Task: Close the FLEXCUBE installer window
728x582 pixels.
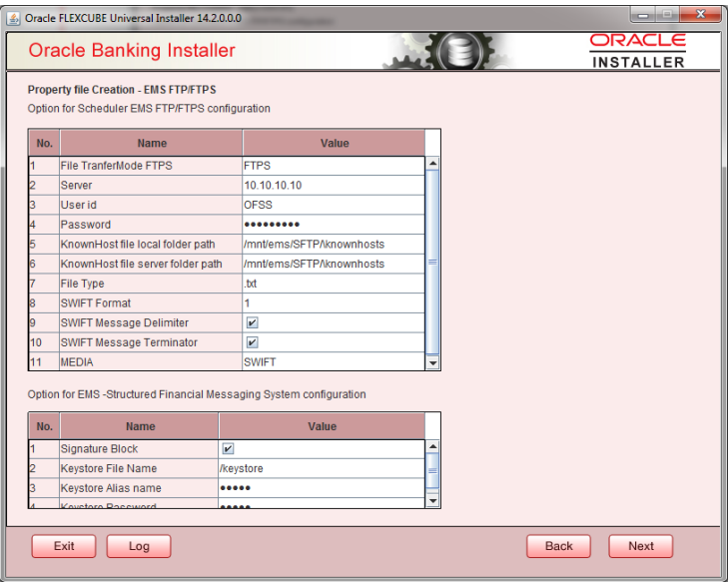Action: tap(701, 15)
